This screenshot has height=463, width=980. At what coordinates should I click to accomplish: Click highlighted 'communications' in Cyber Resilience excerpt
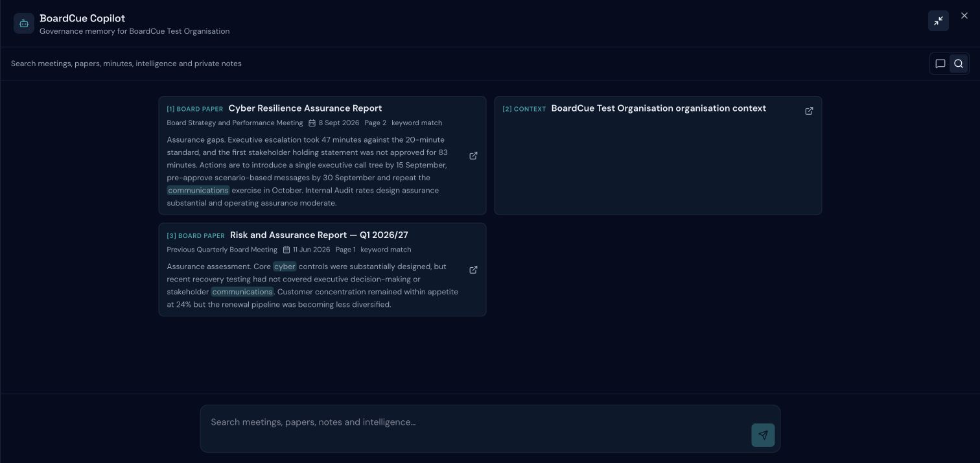pyautogui.click(x=198, y=191)
